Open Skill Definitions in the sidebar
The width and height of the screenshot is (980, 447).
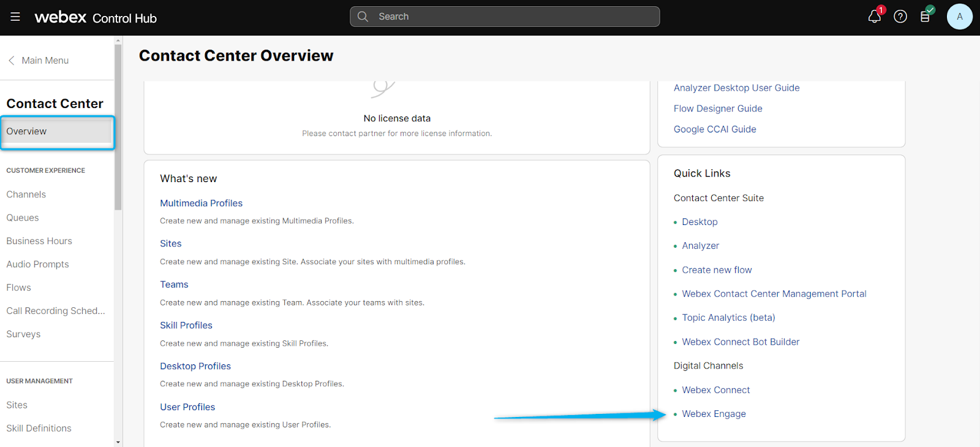[39, 429]
